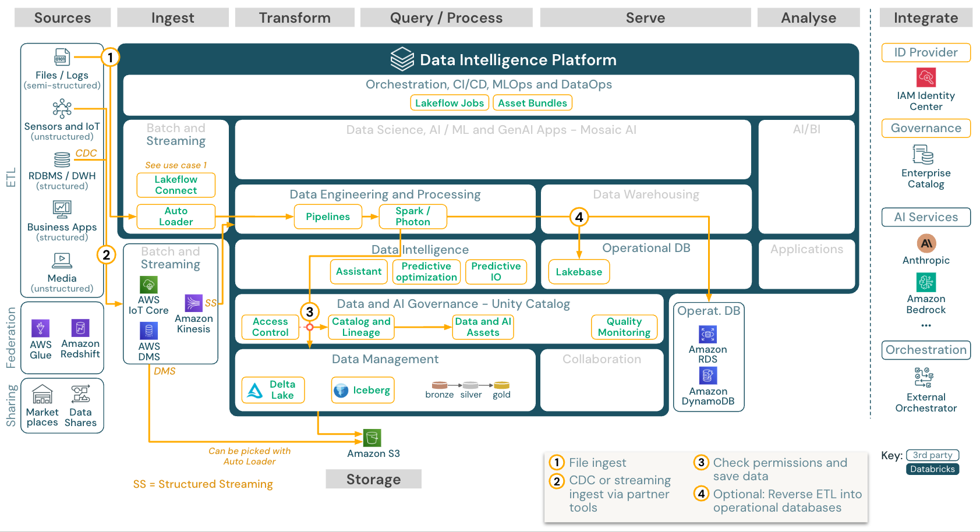
Task: Open the Lakeflow Jobs box
Action: (x=449, y=103)
